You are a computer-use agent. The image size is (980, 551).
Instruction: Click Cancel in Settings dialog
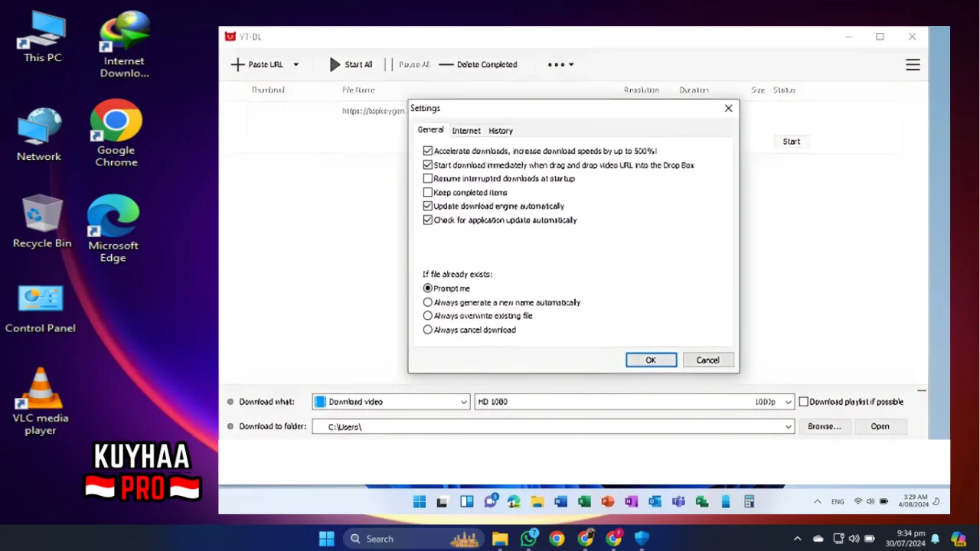(x=707, y=360)
